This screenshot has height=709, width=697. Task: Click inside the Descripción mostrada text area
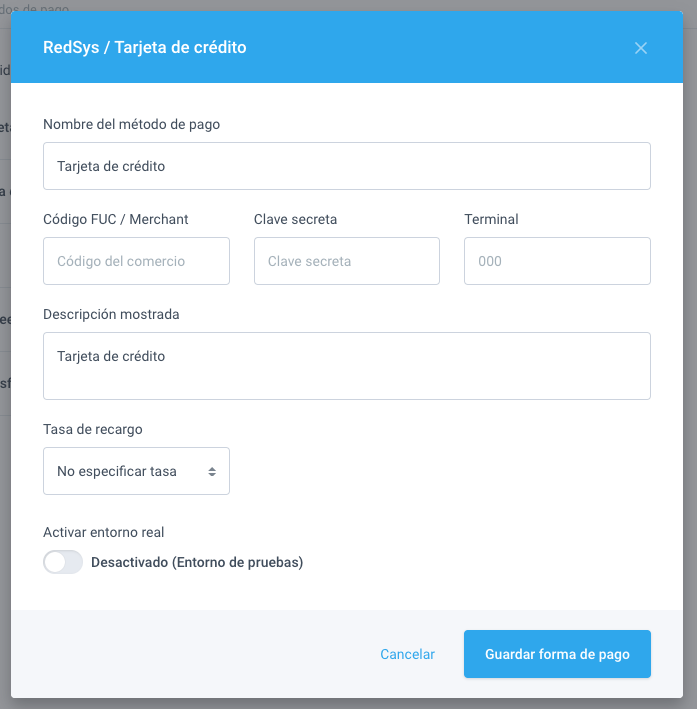click(346, 366)
